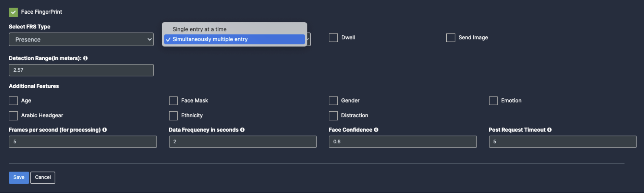Click info icon beside Face Confidence
This screenshot has width=644, height=193.
(376, 130)
